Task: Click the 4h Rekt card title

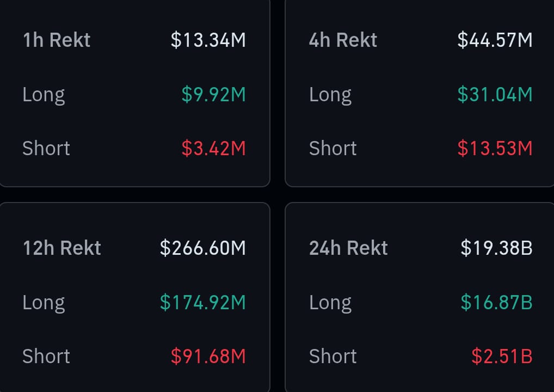Action: [343, 40]
